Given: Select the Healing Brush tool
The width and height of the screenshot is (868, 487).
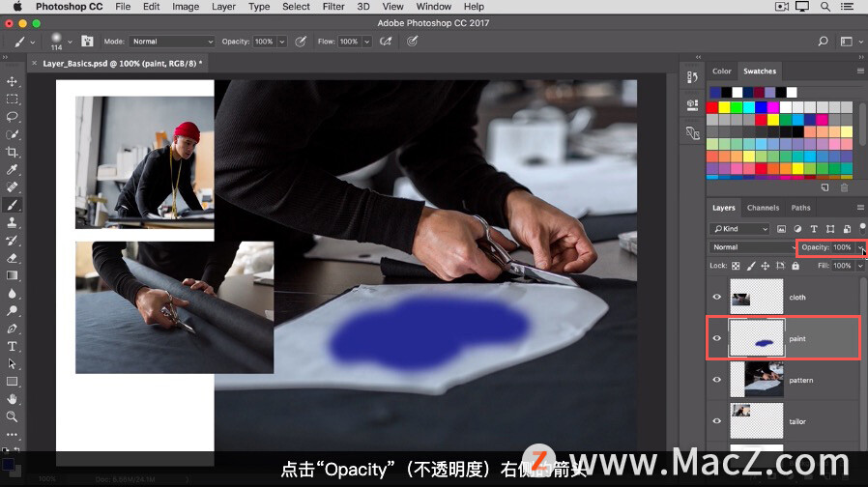Looking at the screenshot, I should pos(13,187).
